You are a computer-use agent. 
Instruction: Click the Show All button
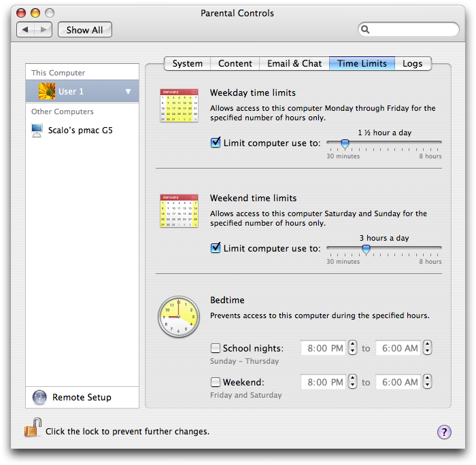pos(85,30)
